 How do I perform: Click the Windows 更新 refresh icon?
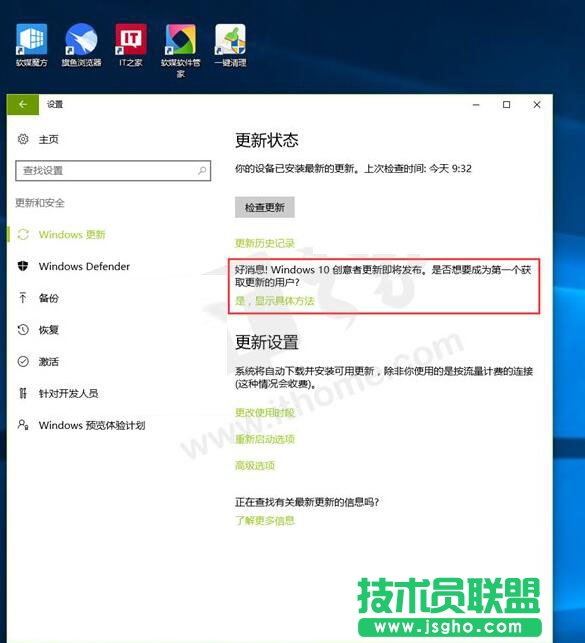click(x=23, y=235)
